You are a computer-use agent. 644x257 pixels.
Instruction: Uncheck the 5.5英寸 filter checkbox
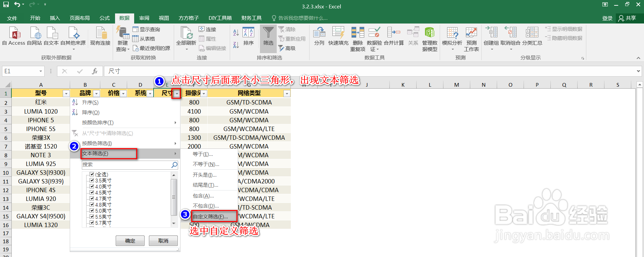click(92, 217)
